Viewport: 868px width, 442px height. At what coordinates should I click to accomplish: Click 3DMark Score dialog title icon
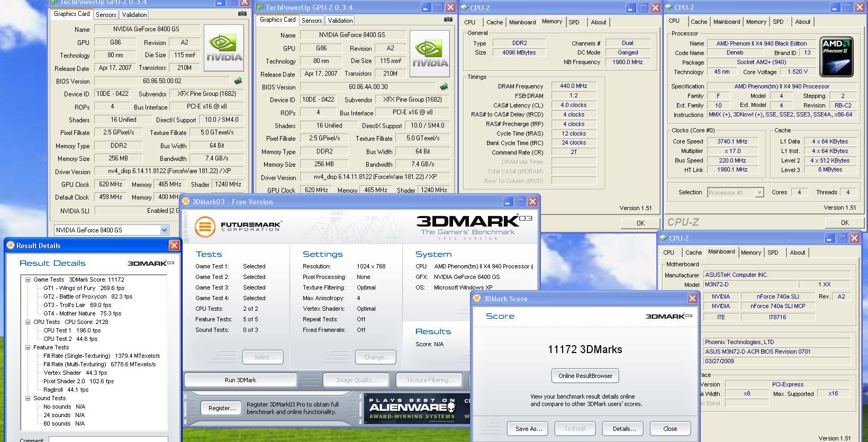[x=477, y=299]
